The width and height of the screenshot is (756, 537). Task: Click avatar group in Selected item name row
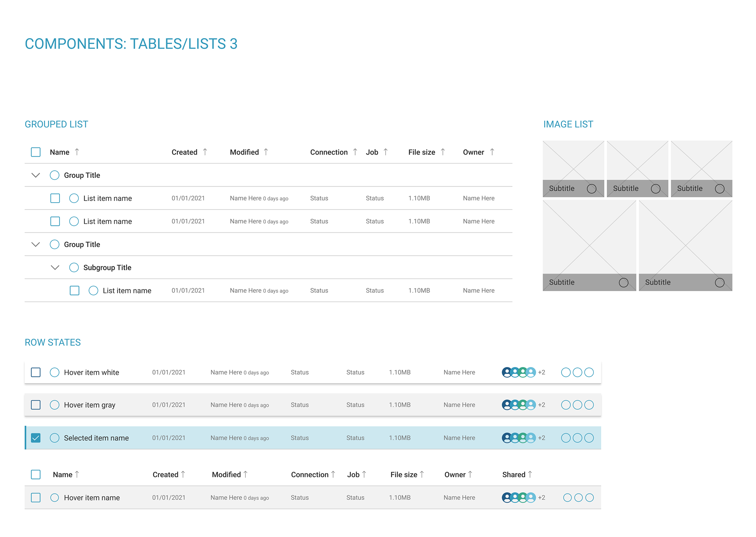pos(519,438)
